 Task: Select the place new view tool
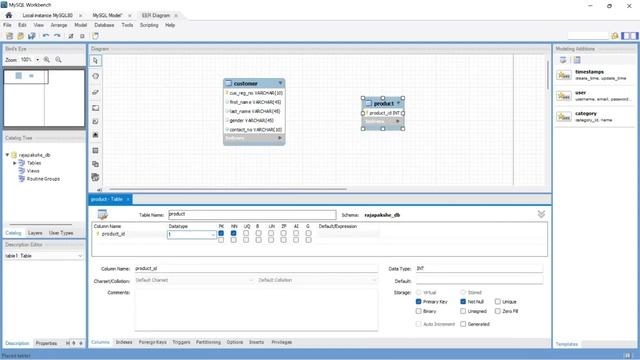tap(96, 164)
